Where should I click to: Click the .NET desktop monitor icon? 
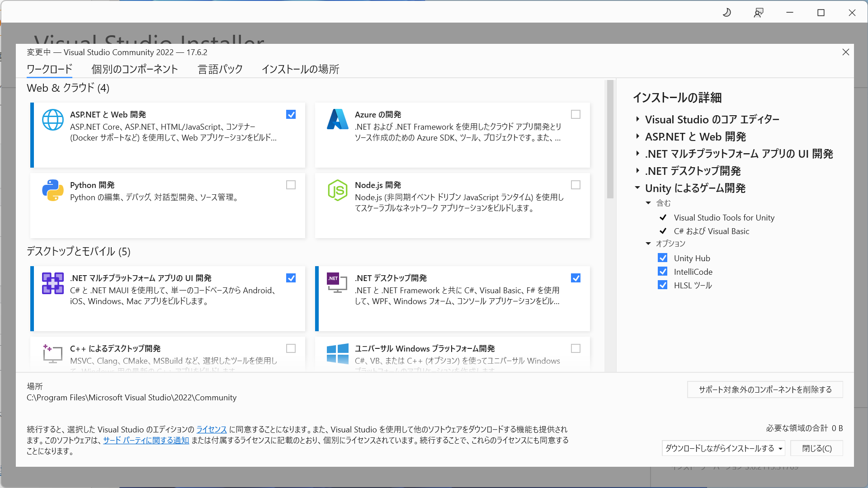pyautogui.click(x=337, y=283)
